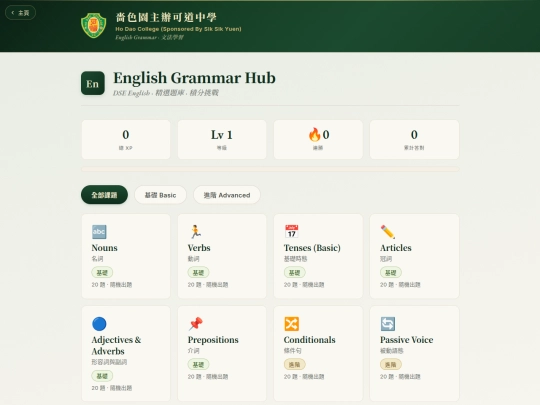Open the Nouns topic card
The height and width of the screenshot is (405, 540).
click(x=126, y=256)
